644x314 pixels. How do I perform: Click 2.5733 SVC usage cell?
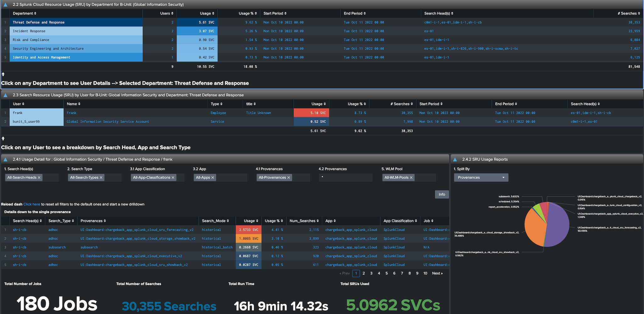pos(249,230)
